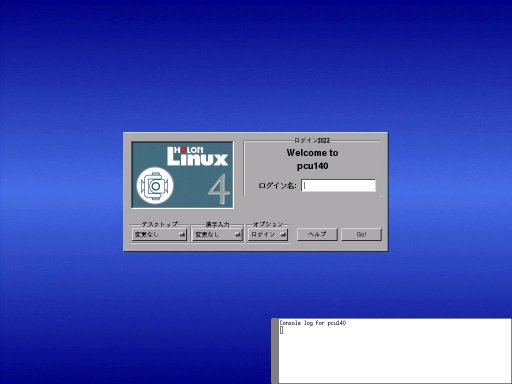Expand the オプション menu showing ログイン

(268, 235)
